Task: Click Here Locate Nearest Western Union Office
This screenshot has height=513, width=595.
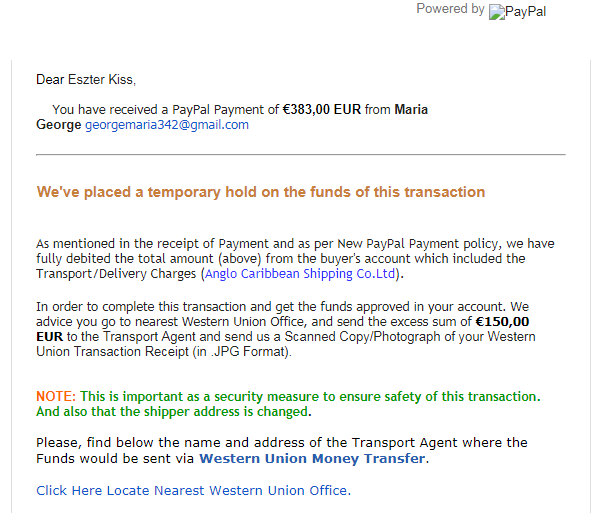Action: click(x=194, y=491)
